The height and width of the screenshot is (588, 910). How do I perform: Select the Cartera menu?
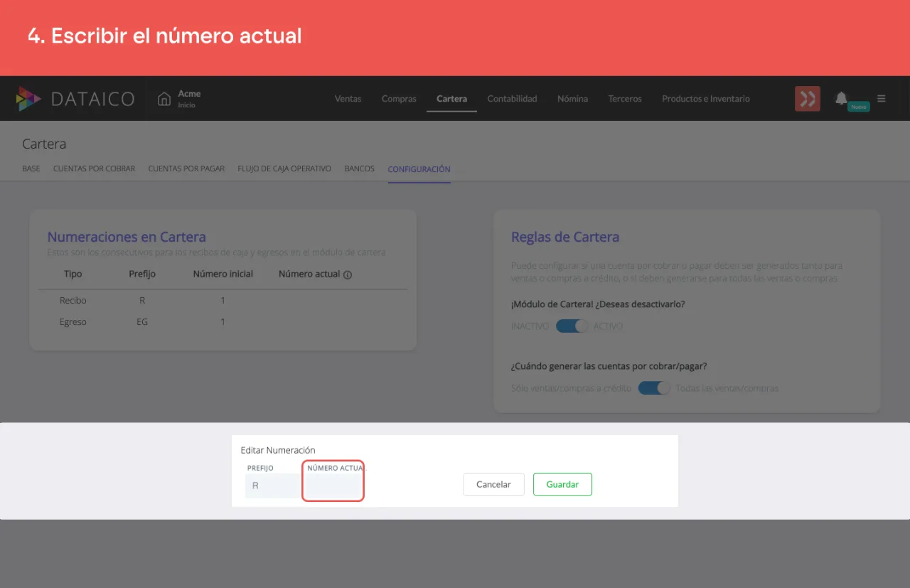click(x=451, y=99)
